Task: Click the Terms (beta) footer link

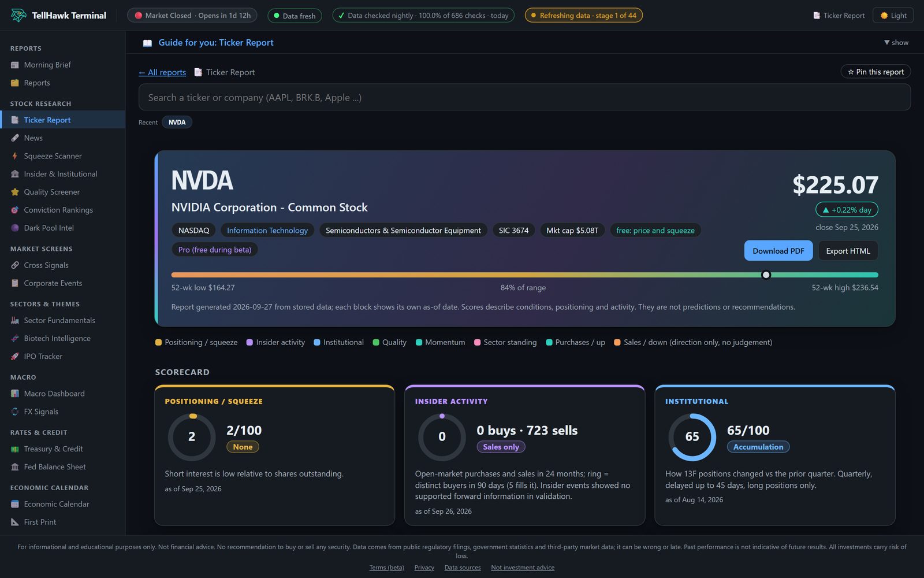Action: pos(386,568)
